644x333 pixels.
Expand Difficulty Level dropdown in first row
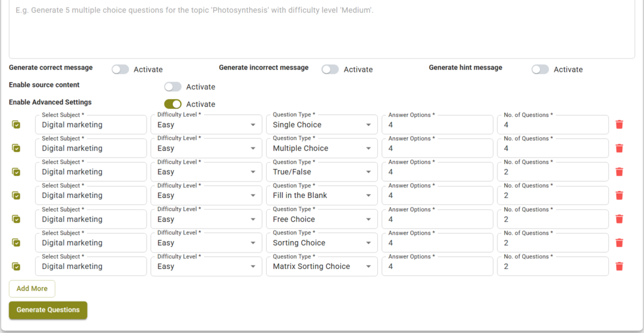tap(206, 125)
